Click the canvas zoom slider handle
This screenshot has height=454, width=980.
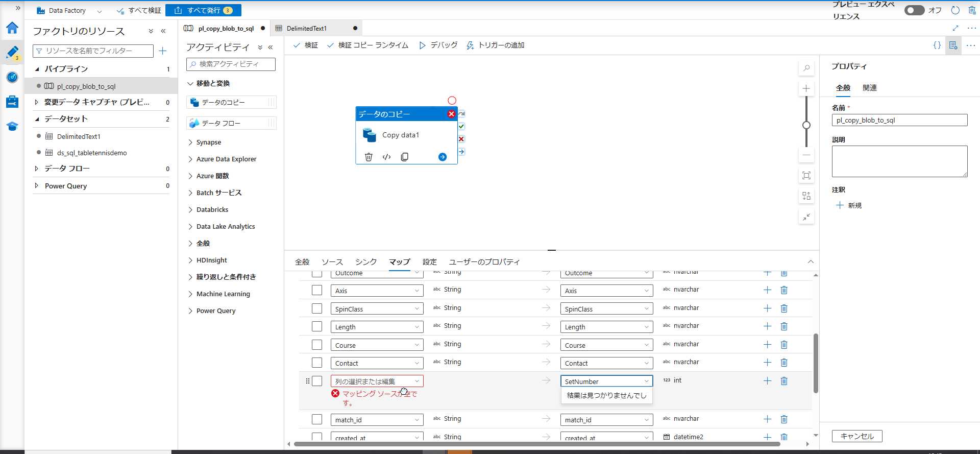pyautogui.click(x=806, y=125)
